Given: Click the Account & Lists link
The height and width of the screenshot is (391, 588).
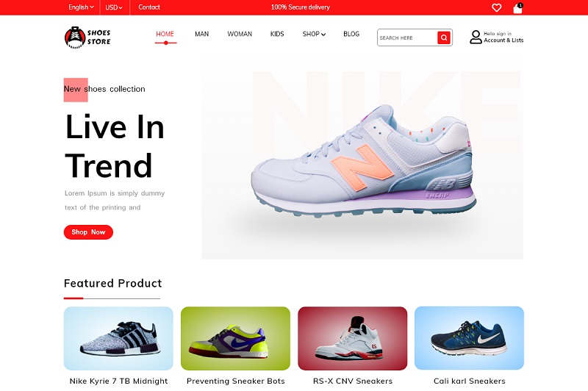Looking at the screenshot, I should 503,40.
